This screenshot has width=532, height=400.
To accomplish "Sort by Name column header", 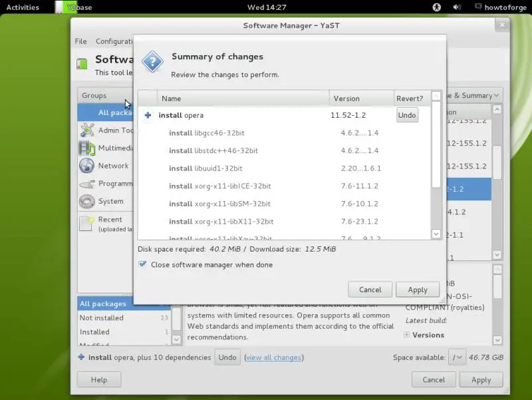I will (x=243, y=99).
